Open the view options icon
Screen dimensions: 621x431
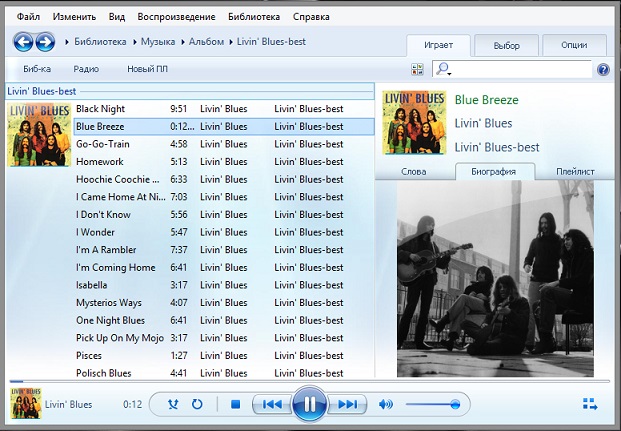[417, 69]
